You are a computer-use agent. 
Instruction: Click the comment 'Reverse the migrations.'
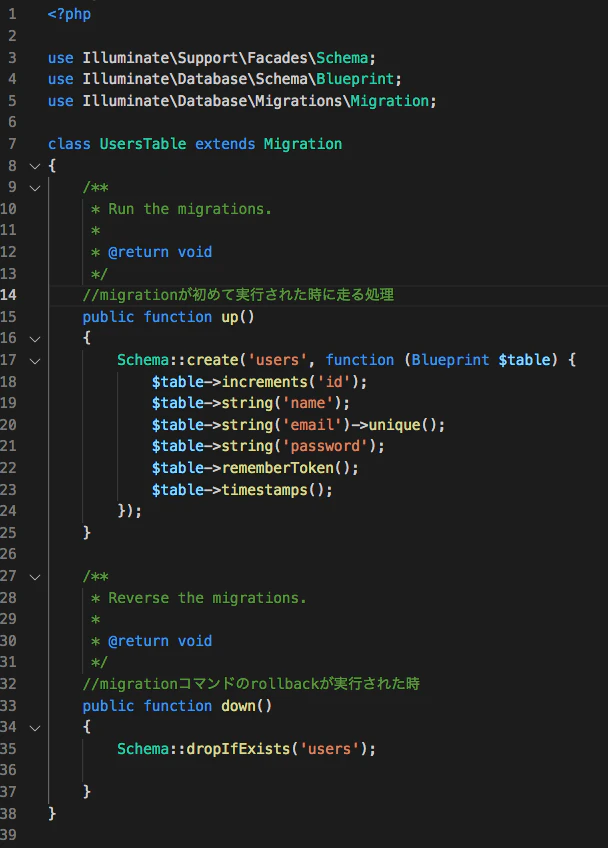(207, 598)
